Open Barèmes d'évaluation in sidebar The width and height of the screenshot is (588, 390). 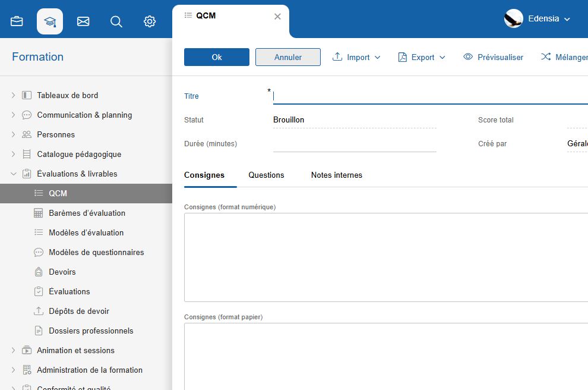point(87,213)
